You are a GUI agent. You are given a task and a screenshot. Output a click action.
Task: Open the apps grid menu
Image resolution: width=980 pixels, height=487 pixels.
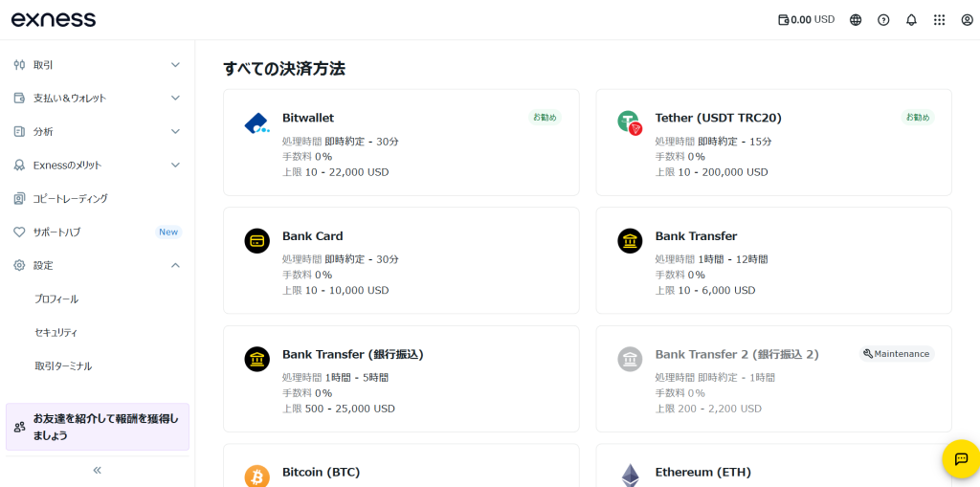[939, 19]
